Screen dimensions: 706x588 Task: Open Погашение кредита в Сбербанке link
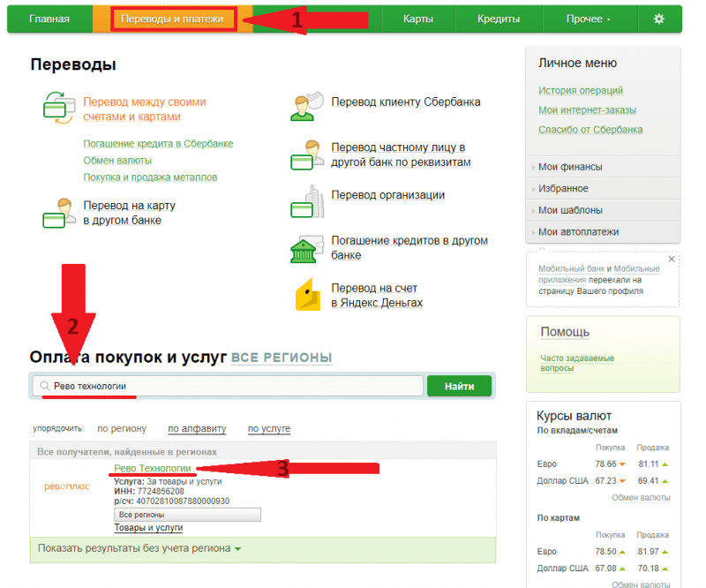158,144
